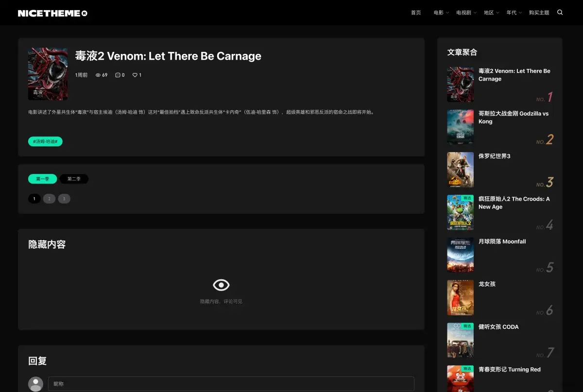
Task: Click the 购买主题 menu item
Action: point(539,12)
